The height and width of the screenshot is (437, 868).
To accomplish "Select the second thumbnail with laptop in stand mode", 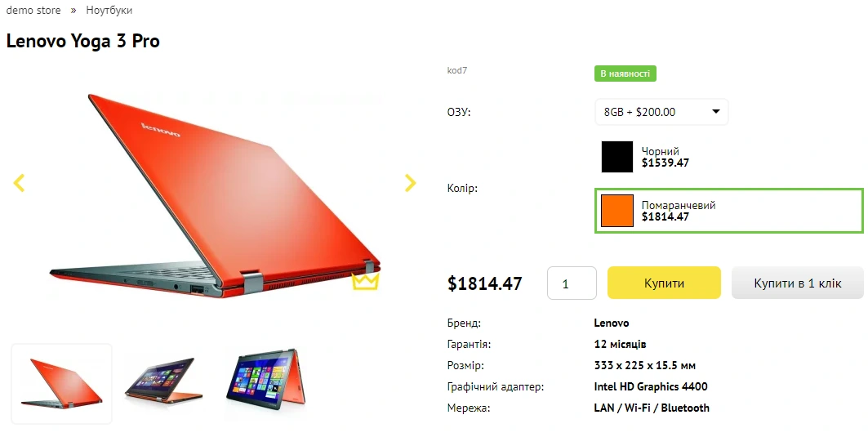I will [x=164, y=382].
